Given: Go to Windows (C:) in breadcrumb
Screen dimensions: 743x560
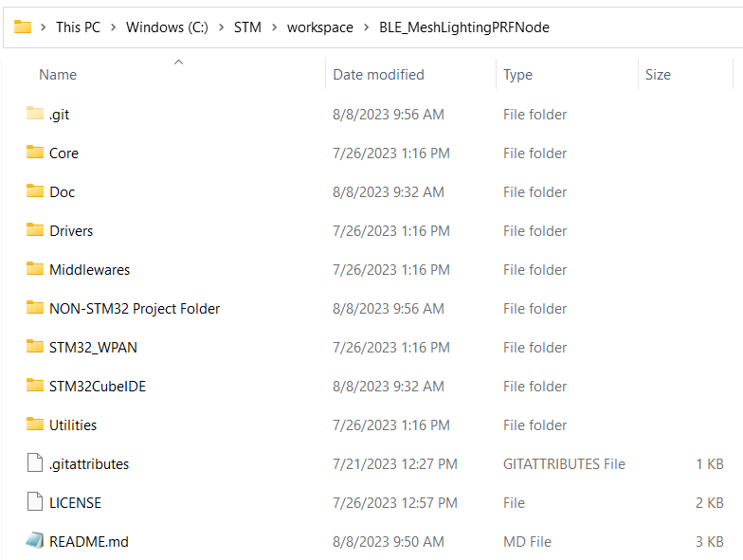Looking at the screenshot, I should [167, 27].
